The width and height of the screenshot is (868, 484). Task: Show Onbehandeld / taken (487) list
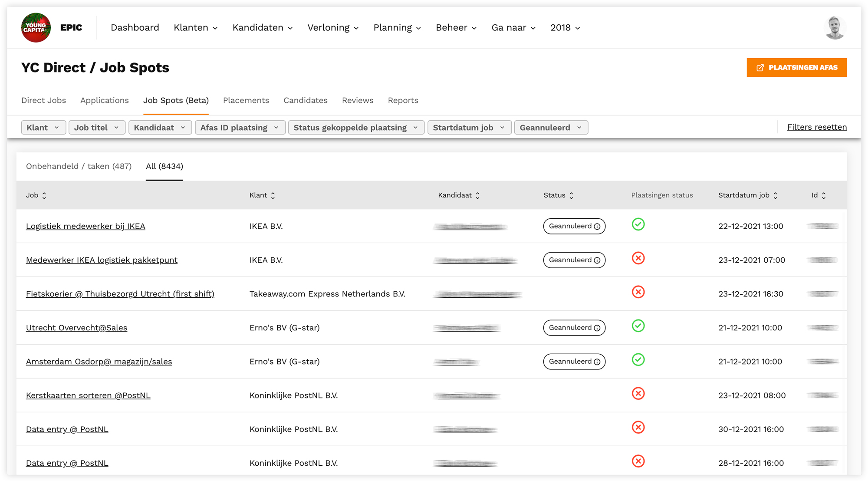pos(79,167)
